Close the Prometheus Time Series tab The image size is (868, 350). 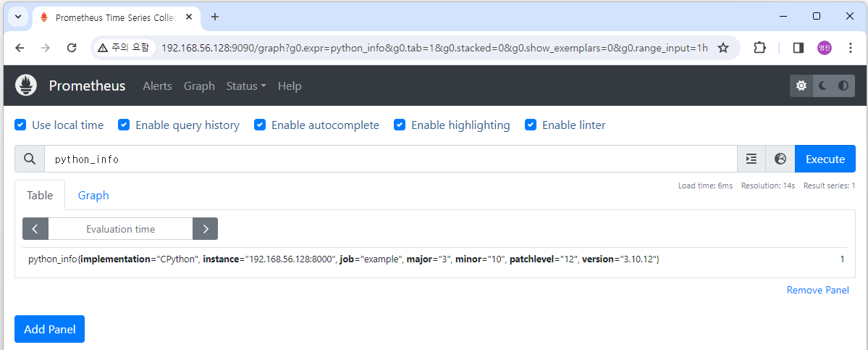point(190,17)
